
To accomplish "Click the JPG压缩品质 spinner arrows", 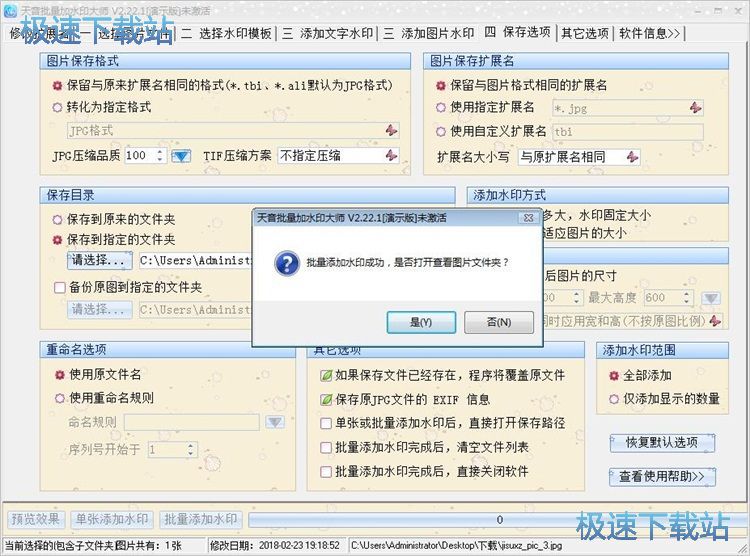I will point(160,155).
